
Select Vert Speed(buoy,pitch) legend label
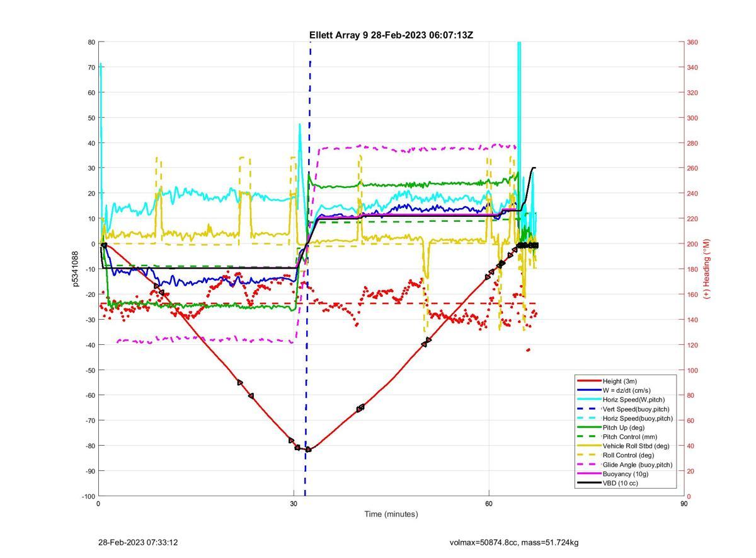(x=636, y=409)
